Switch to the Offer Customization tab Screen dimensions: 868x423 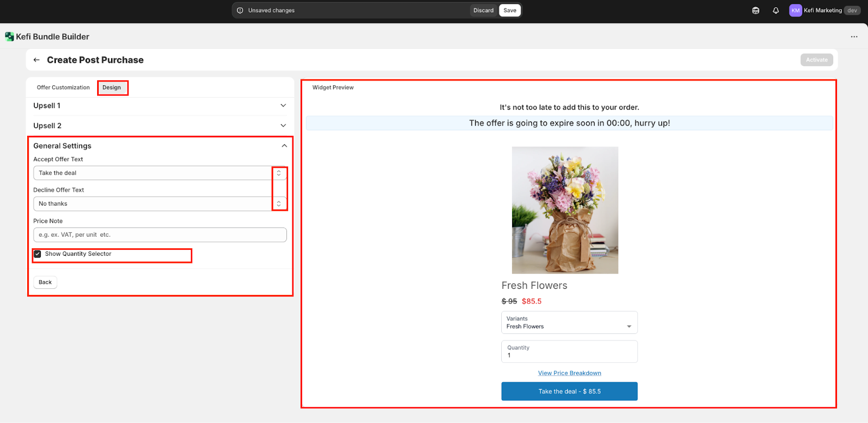click(63, 87)
